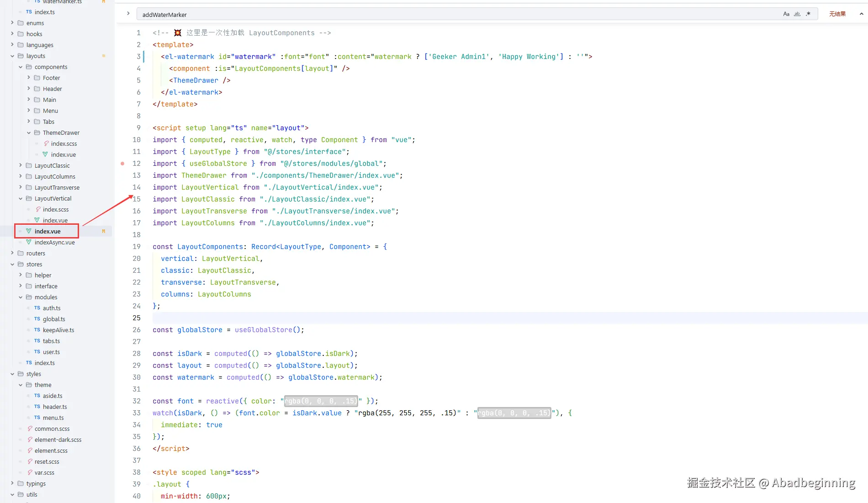The height and width of the screenshot is (503, 868).
Task: Click the Menu folder icon
Action: (37, 111)
